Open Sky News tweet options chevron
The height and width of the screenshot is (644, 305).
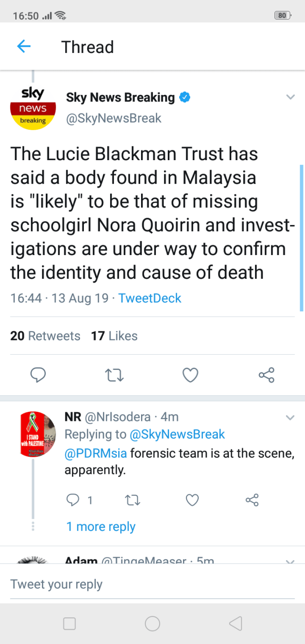click(x=290, y=98)
